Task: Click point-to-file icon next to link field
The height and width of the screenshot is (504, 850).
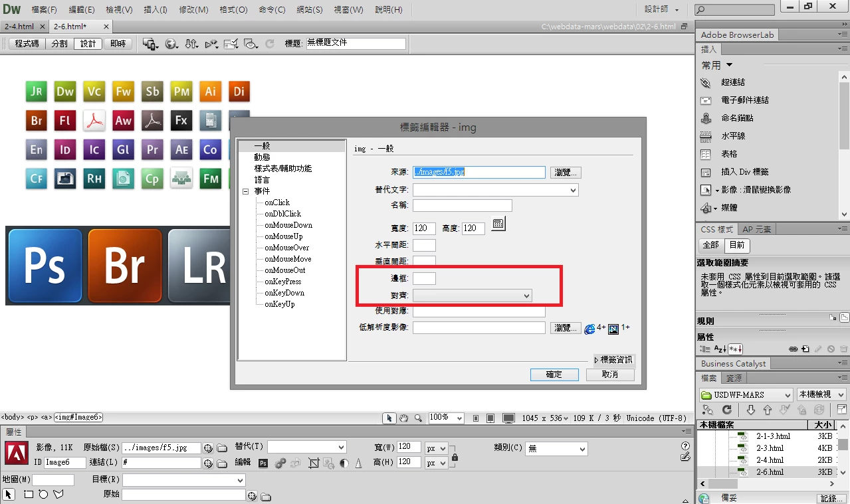Action: (x=208, y=463)
